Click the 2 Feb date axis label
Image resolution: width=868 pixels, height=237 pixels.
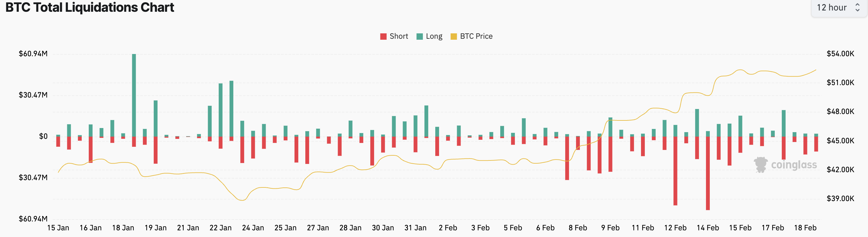click(x=448, y=228)
